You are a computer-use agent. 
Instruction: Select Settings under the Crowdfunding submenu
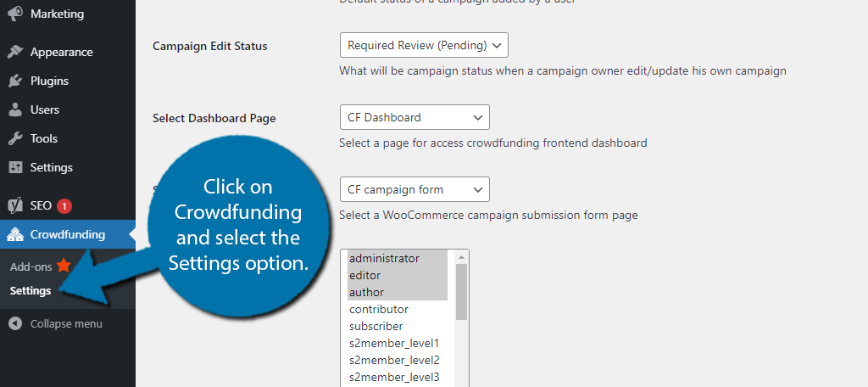click(31, 290)
